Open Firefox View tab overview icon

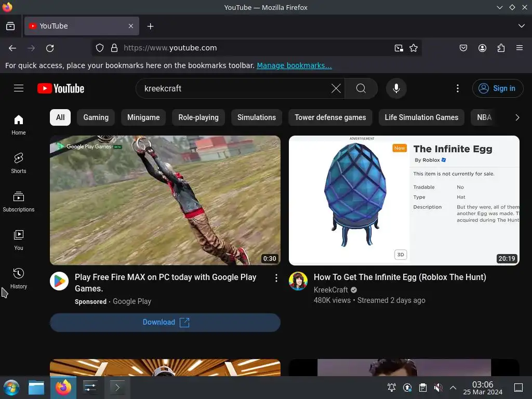click(x=10, y=26)
